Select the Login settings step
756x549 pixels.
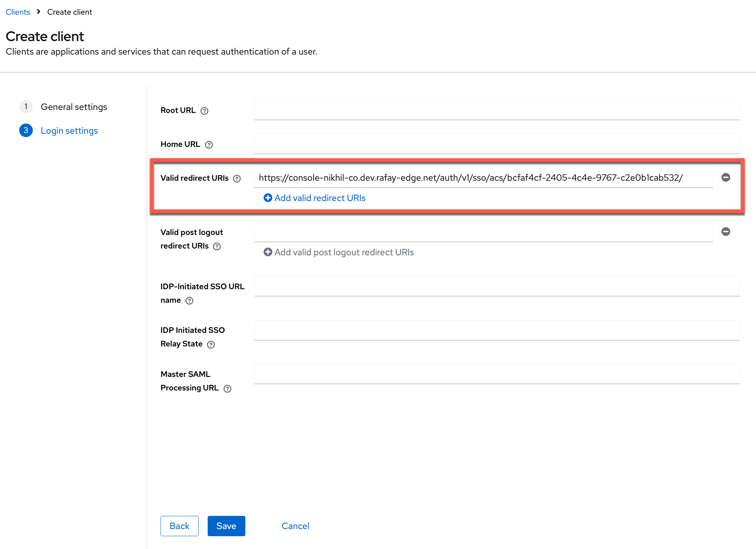point(69,131)
